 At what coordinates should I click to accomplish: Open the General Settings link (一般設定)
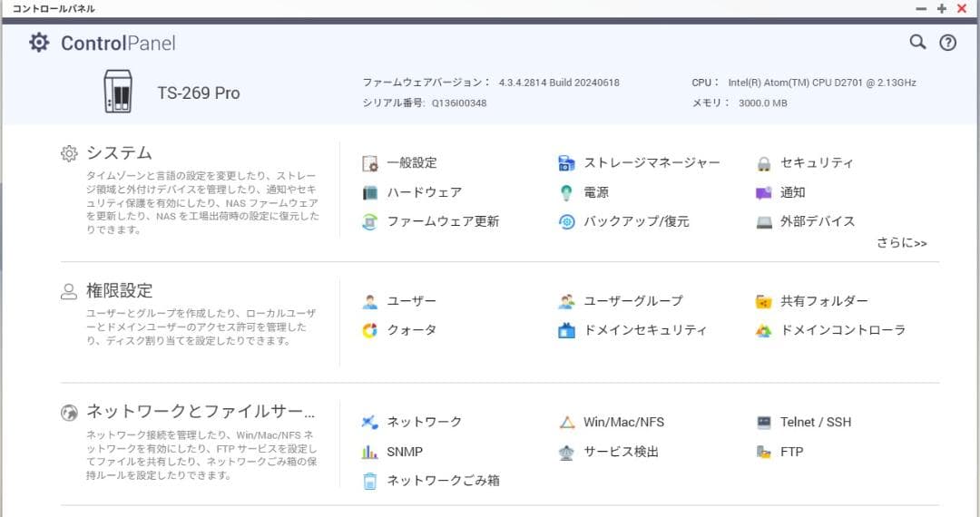[x=411, y=163]
